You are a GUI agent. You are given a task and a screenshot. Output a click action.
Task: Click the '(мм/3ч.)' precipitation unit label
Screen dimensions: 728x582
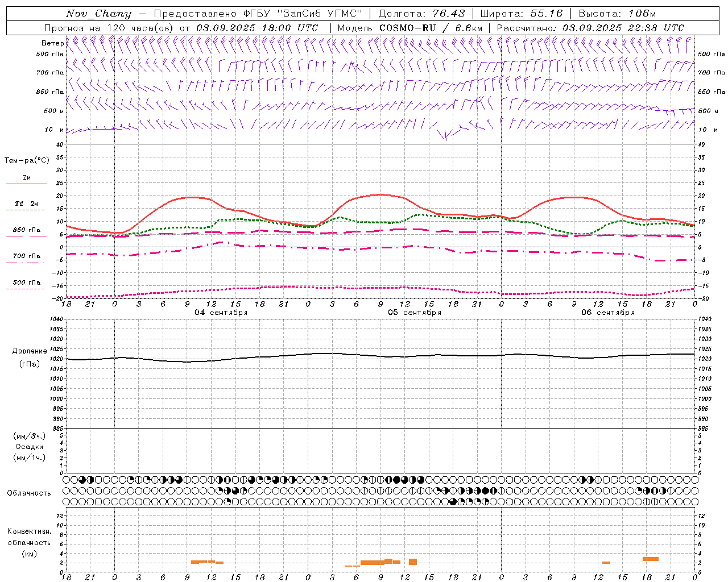[29, 436]
